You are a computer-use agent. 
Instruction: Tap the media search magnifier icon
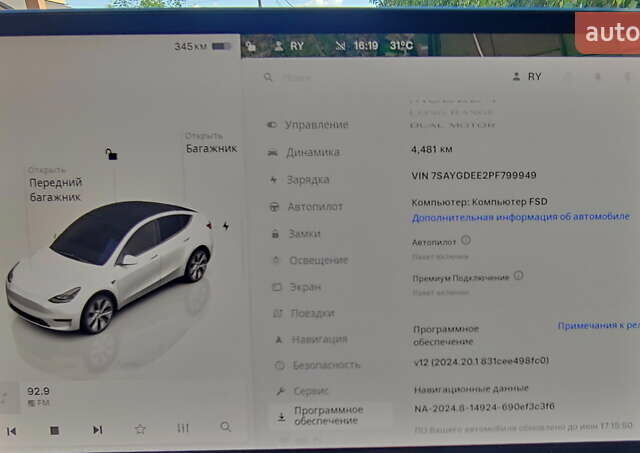226,426
